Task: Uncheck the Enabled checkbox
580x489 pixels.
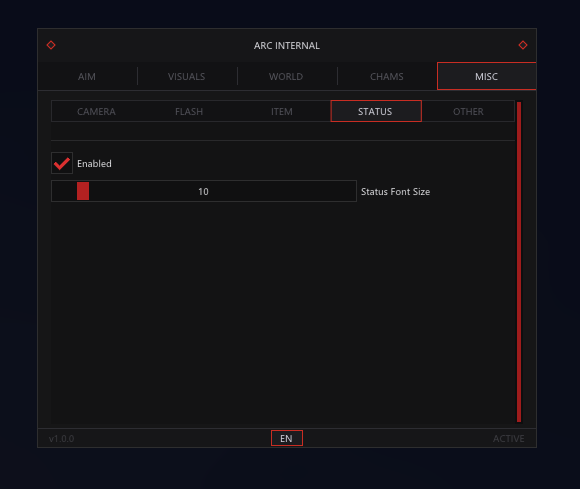Action: 62,163
